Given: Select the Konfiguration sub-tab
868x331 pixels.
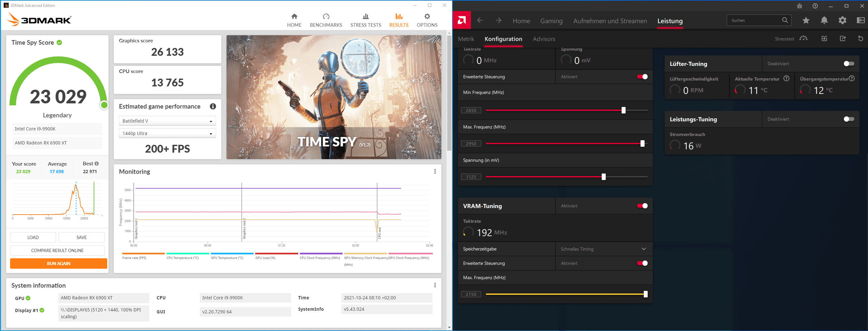Looking at the screenshot, I should tap(503, 39).
